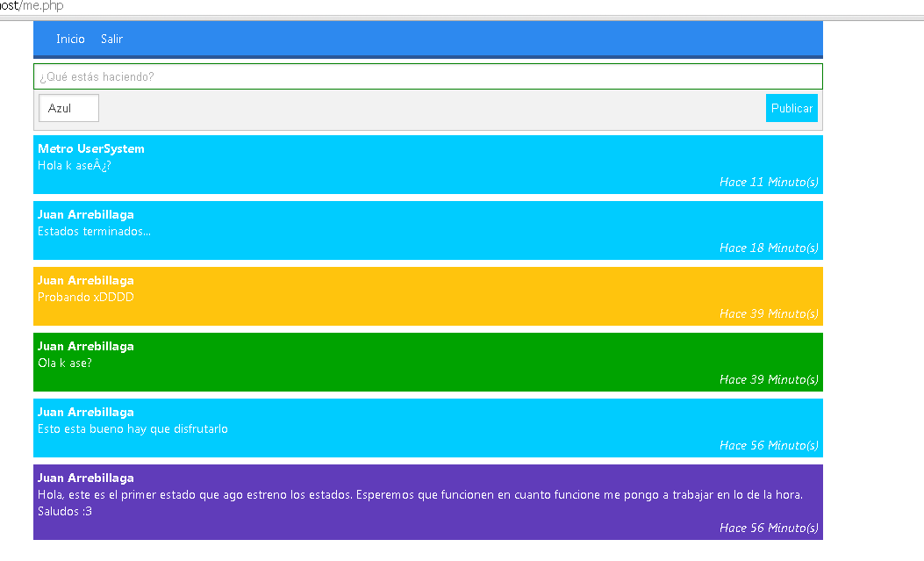Click the text 'Probando xDDDD'
The image size is (924, 561).
(x=85, y=297)
